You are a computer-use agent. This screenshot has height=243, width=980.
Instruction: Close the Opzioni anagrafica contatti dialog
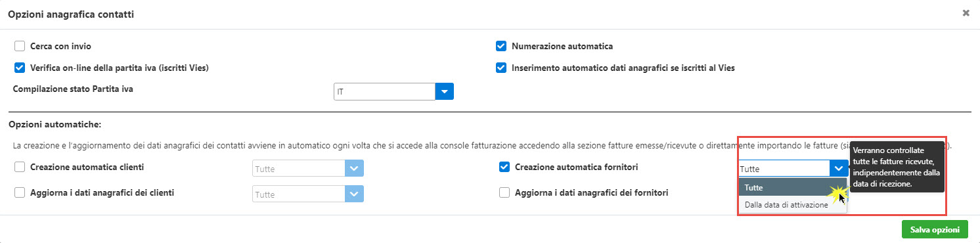point(966,12)
